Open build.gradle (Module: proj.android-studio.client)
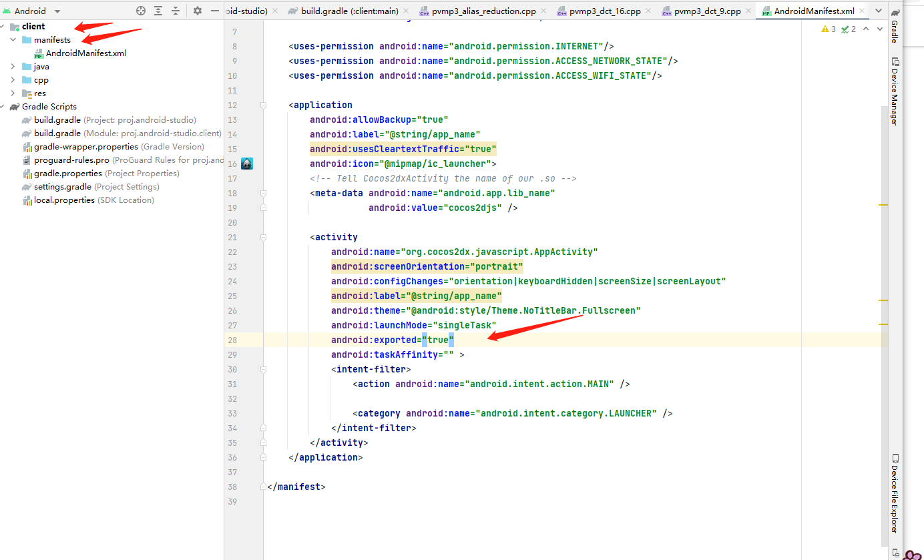Viewport: 924px width, 560px height. pos(128,133)
